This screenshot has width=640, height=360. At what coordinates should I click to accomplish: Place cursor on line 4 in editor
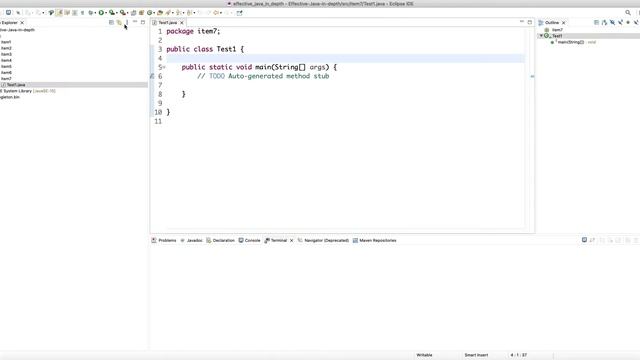(x=345, y=58)
